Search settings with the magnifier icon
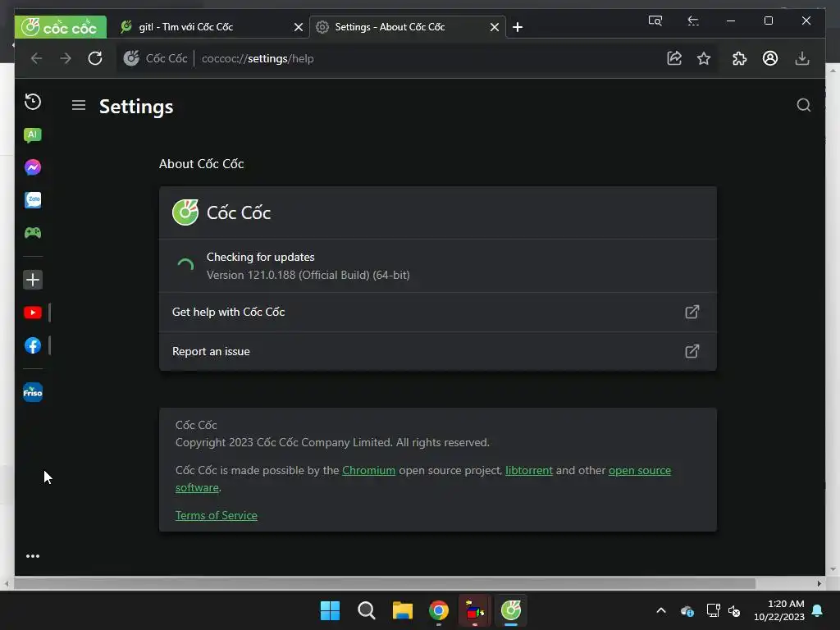The image size is (840, 630). point(804,105)
